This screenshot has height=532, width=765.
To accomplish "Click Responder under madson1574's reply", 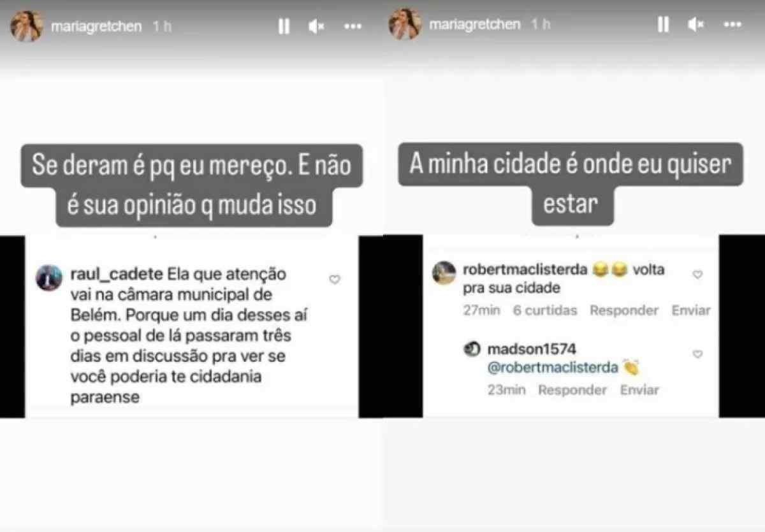I will 572,390.
